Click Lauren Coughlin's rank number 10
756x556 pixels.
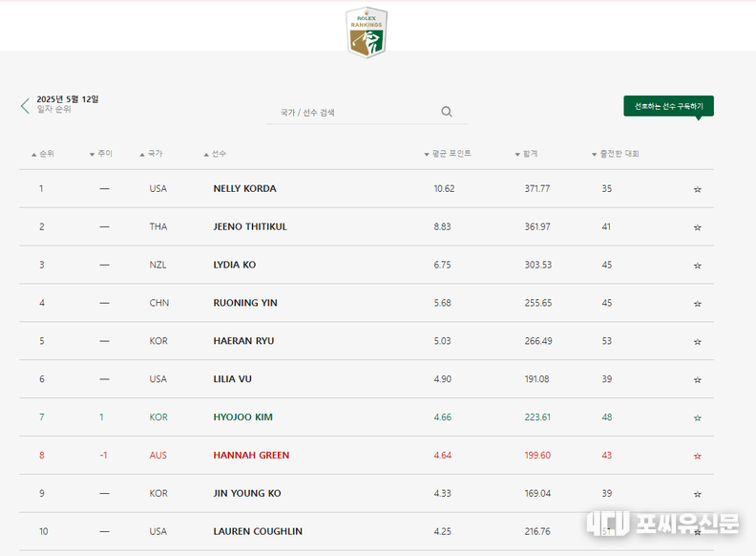43,531
